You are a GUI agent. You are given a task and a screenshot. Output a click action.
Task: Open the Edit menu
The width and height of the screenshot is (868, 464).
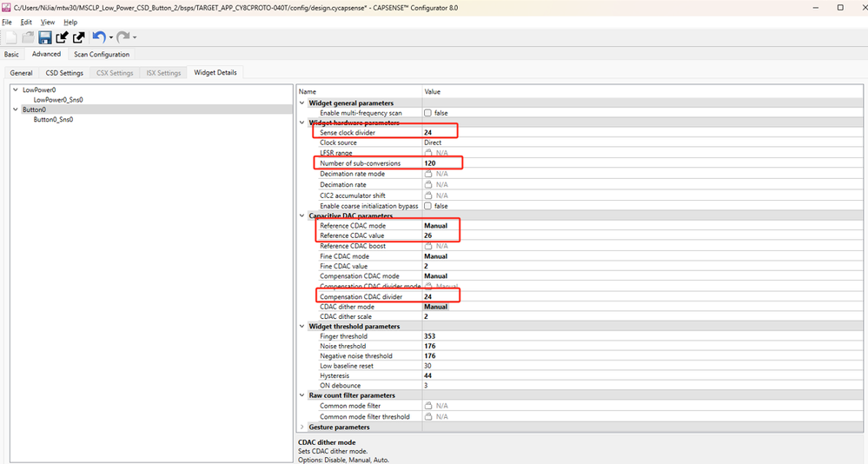click(x=26, y=22)
